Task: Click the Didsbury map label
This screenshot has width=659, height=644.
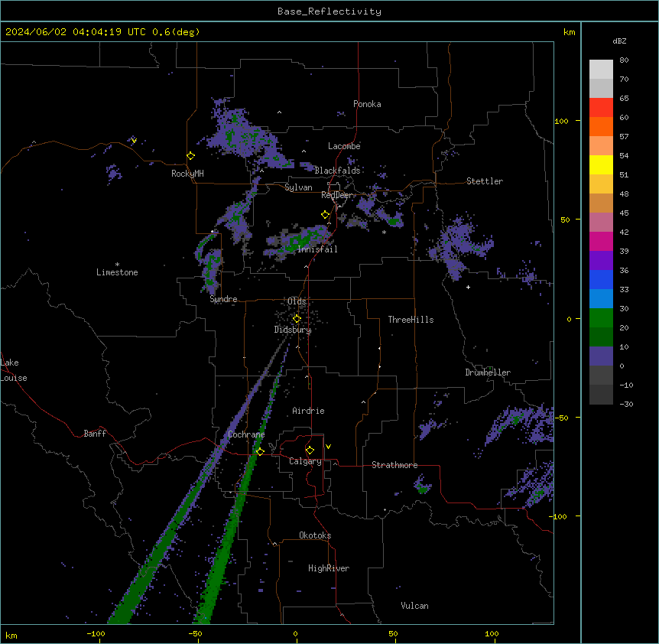Action: (293, 330)
